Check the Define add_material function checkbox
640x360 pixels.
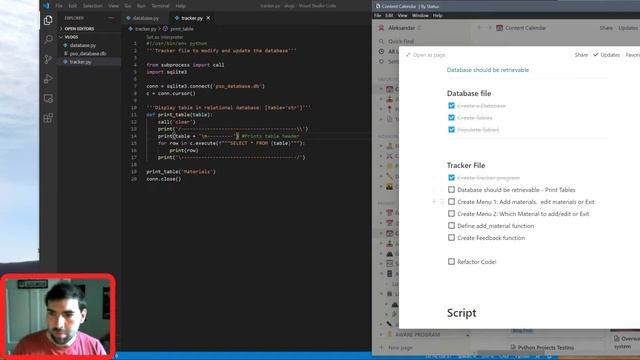click(451, 225)
